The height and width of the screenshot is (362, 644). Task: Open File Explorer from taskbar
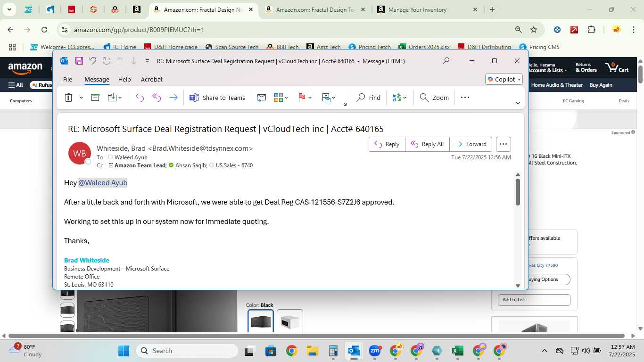312,351
